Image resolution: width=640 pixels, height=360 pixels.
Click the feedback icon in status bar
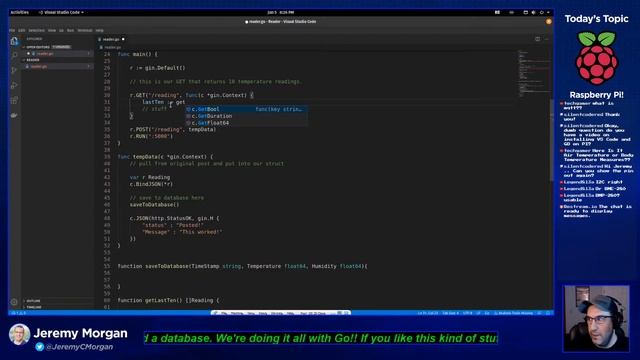point(539,313)
